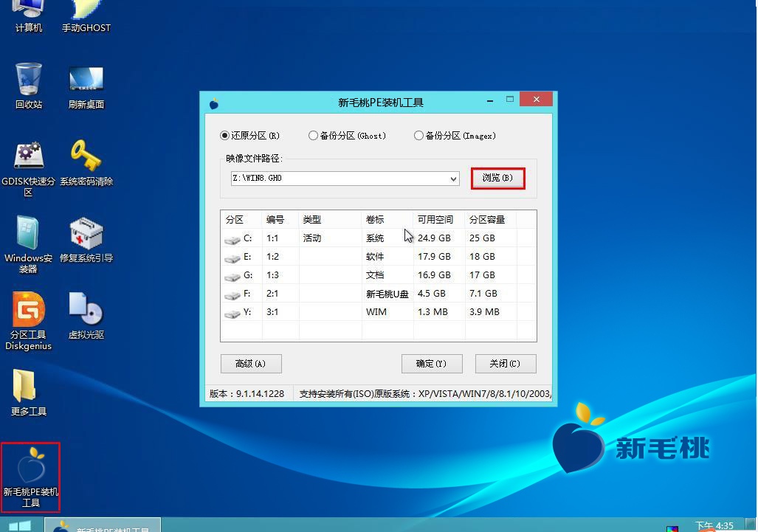Open the 手动GHOST desktop icon
Screen dimensions: 758x532
point(86,17)
